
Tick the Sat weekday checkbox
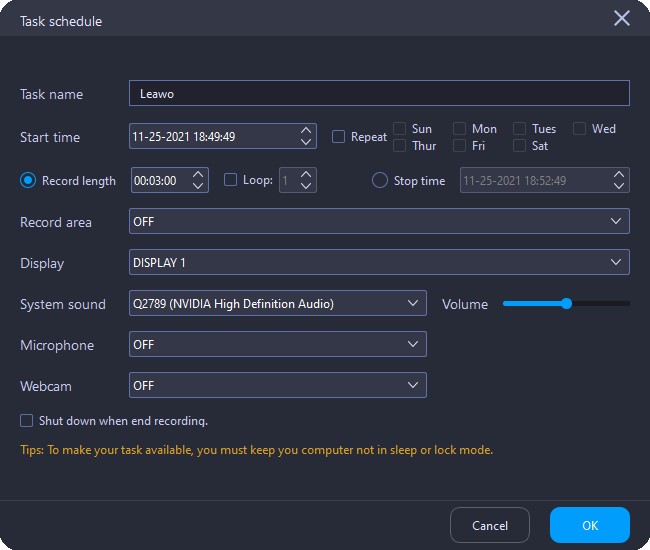click(x=519, y=146)
